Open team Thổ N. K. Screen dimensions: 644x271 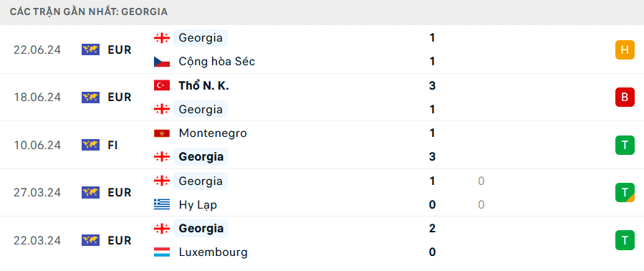coord(203,85)
